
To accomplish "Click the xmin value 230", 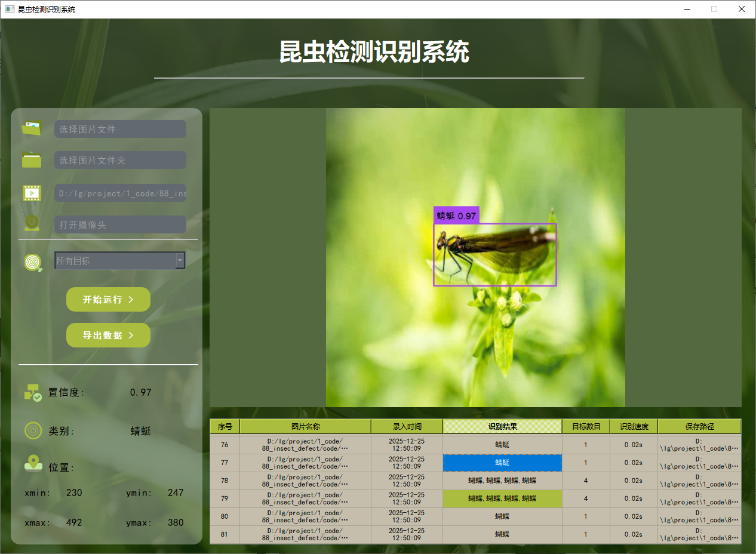I will tap(74, 493).
